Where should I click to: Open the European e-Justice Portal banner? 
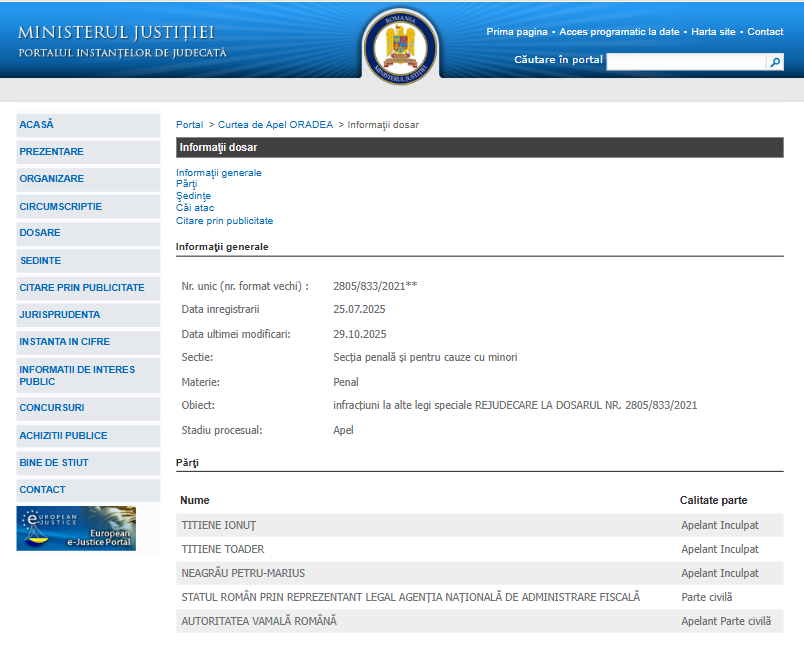pos(76,528)
